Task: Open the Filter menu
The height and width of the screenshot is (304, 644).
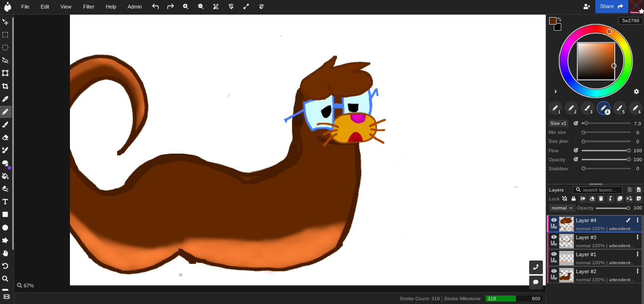Action: (x=88, y=7)
